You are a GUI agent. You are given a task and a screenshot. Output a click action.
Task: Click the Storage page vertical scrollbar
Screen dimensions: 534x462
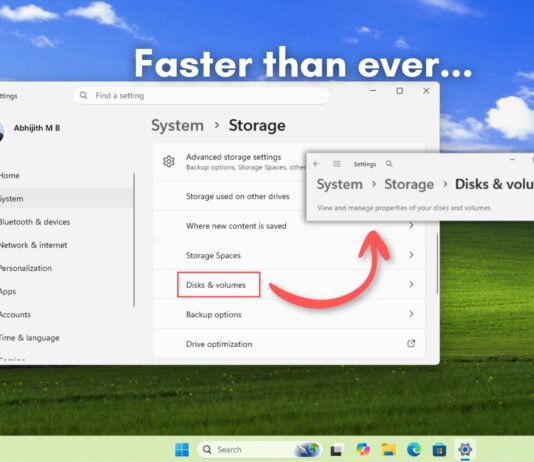437,264
